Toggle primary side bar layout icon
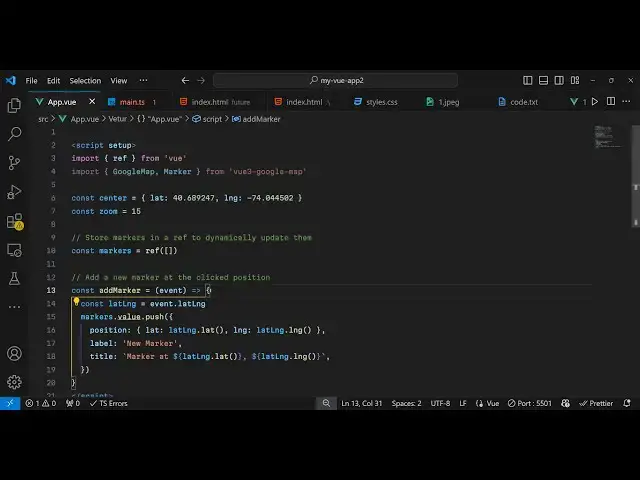The height and width of the screenshot is (480, 640). click(x=527, y=80)
